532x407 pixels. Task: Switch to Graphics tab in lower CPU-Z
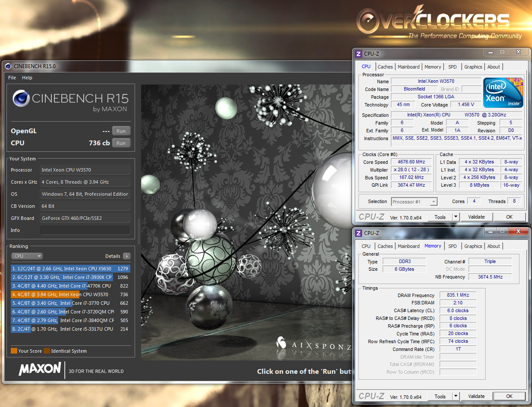[473, 246]
